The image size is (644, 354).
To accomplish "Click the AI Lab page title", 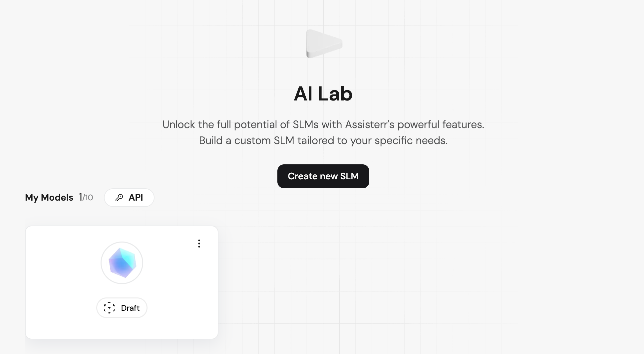I will coord(323,93).
